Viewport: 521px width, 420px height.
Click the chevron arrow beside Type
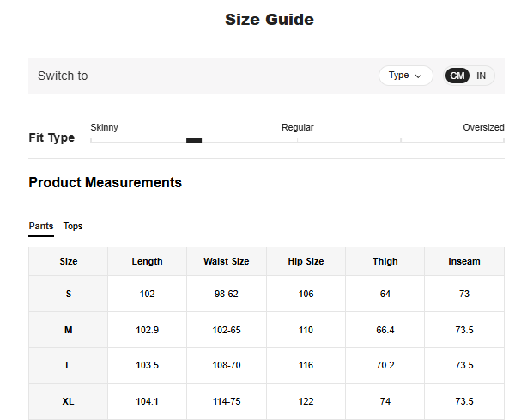tap(418, 76)
